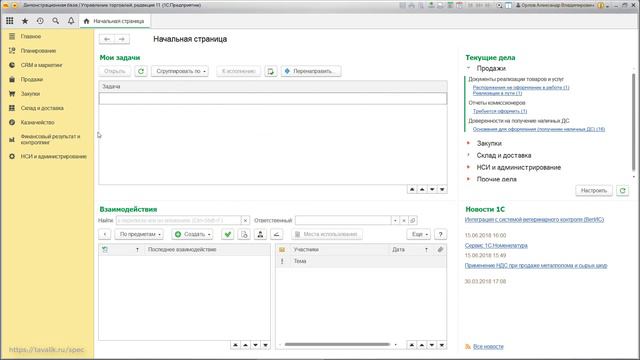
Task: Jump to last row in Мои задачи list
Action: pyautogui.click(x=442, y=189)
